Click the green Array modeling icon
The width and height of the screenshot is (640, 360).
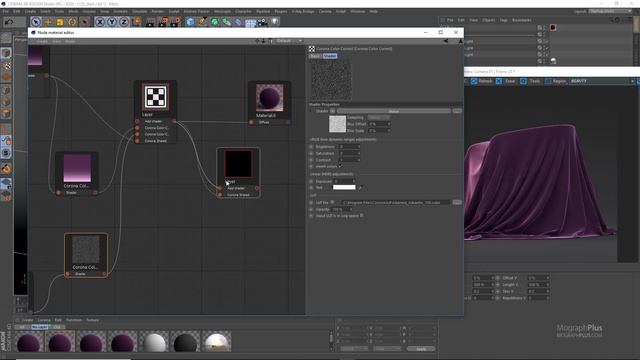(227, 22)
